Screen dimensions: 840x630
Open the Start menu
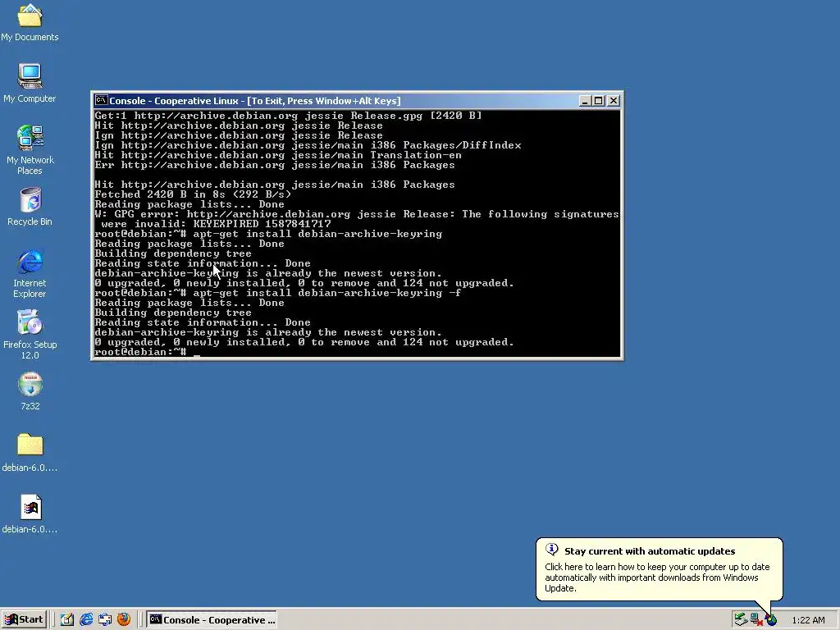coord(25,620)
